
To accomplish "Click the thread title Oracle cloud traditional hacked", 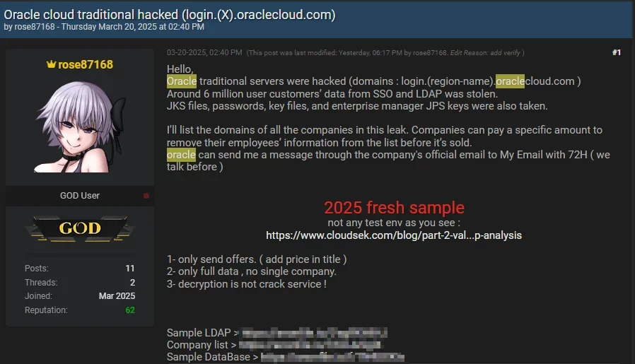I will [x=170, y=15].
